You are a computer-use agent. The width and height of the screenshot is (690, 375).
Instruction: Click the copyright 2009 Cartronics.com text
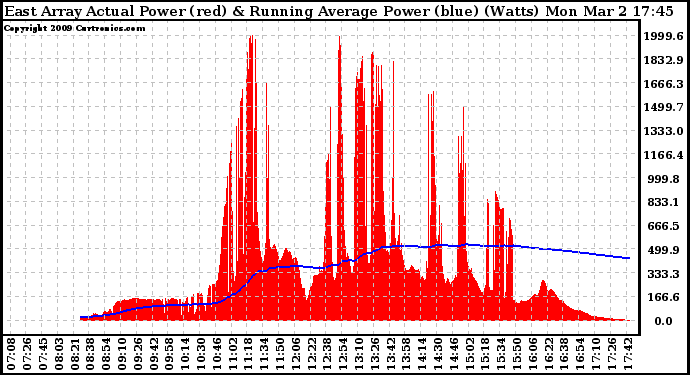coord(74,28)
